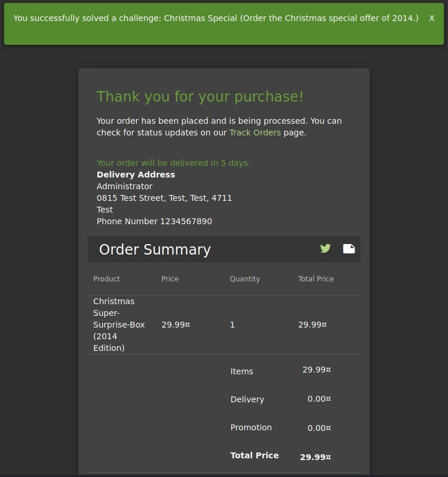This screenshot has height=477, width=448.
Task: Open the Track Orders page
Action: click(x=255, y=133)
